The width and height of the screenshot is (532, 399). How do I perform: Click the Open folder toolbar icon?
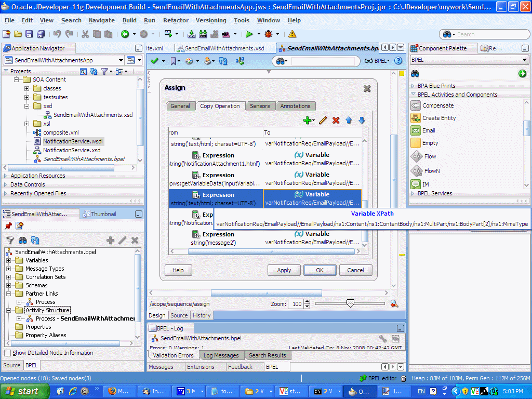[18, 34]
